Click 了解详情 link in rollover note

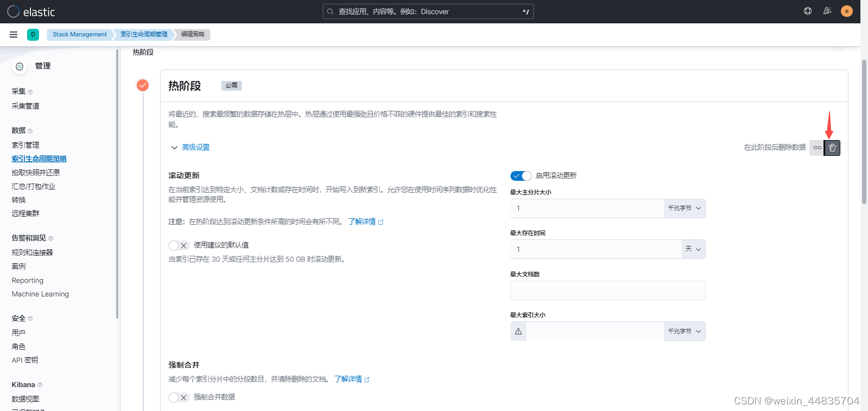point(362,222)
